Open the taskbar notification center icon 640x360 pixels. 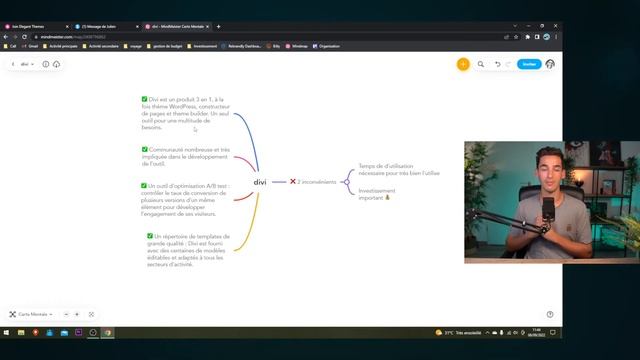(553, 333)
